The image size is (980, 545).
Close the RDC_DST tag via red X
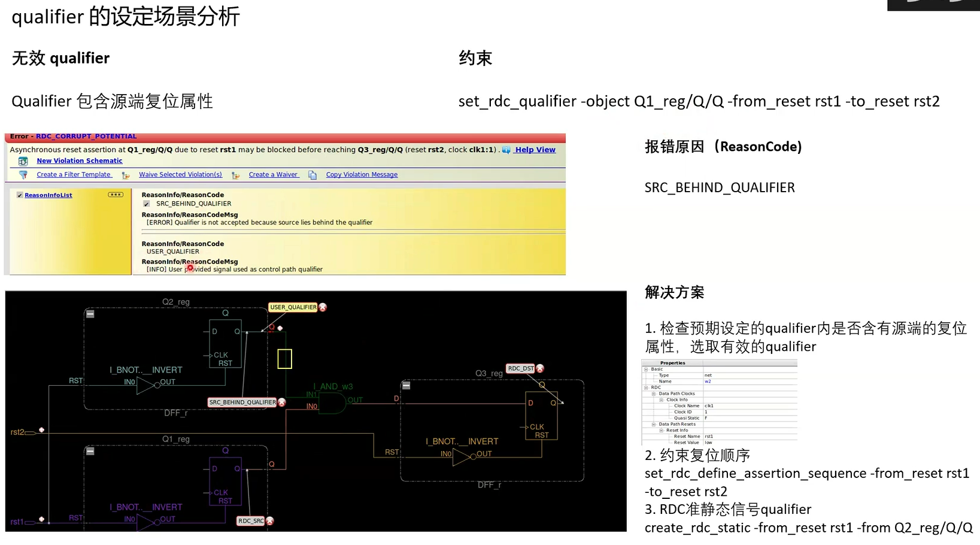click(x=540, y=368)
